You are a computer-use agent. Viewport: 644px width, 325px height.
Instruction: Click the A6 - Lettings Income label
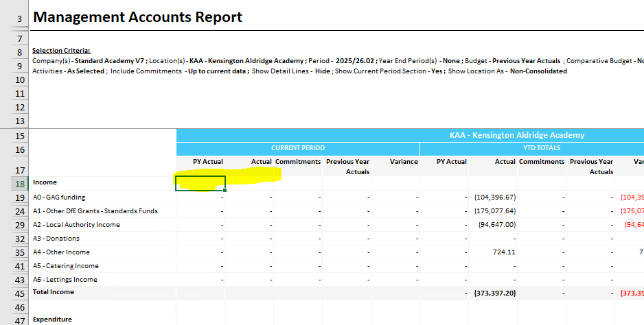tap(65, 280)
